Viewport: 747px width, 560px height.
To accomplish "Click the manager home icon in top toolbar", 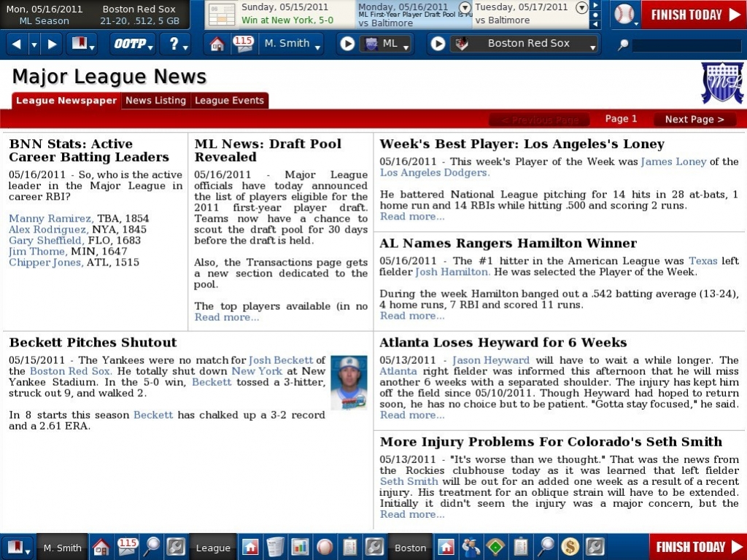I will tap(217, 44).
